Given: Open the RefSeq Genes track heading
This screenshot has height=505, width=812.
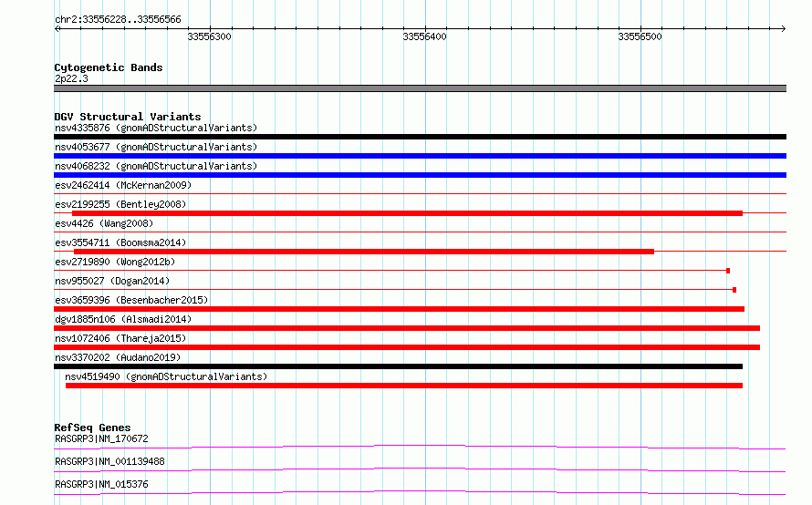Looking at the screenshot, I should tap(92, 428).
